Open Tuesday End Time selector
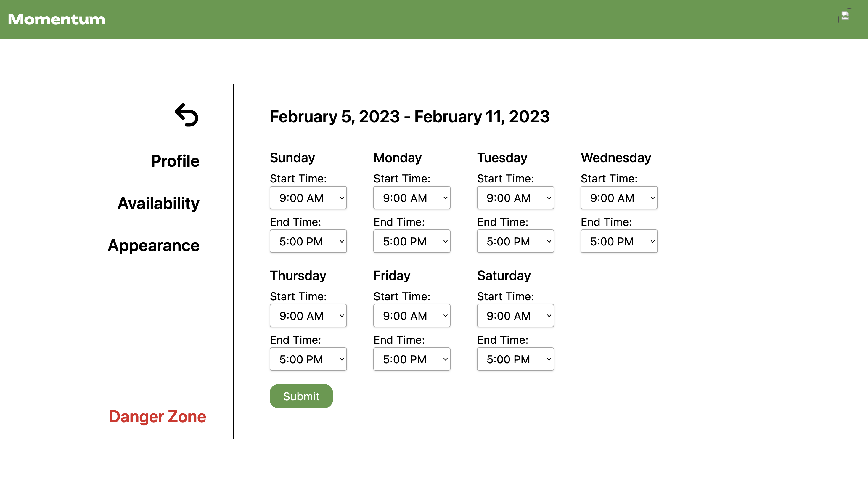The image size is (868, 488). pos(515,241)
